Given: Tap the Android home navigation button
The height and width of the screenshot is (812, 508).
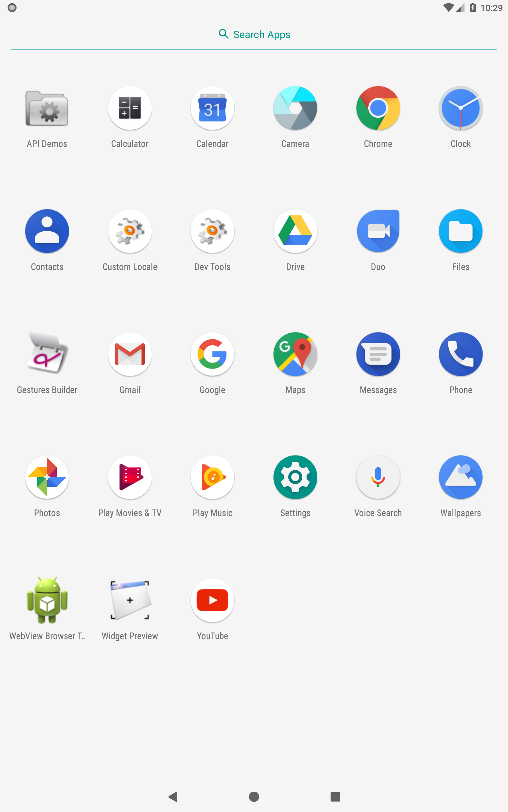Looking at the screenshot, I should (x=254, y=796).
